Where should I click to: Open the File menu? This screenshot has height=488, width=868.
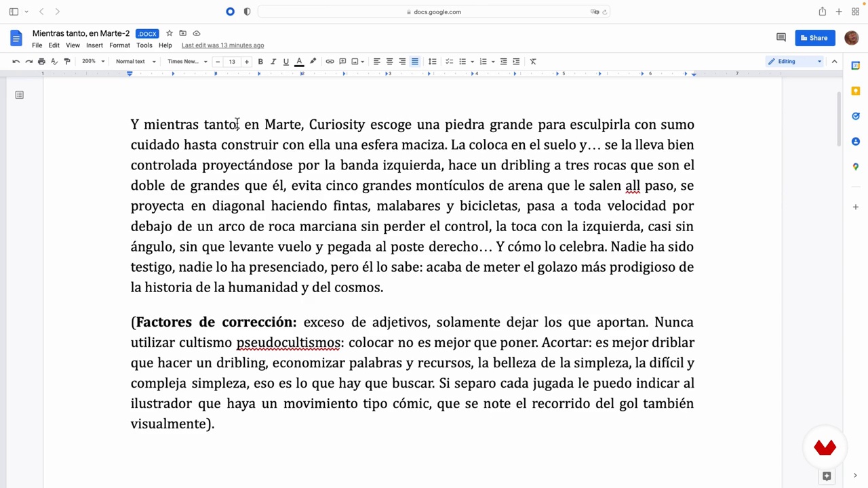coord(37,45)
